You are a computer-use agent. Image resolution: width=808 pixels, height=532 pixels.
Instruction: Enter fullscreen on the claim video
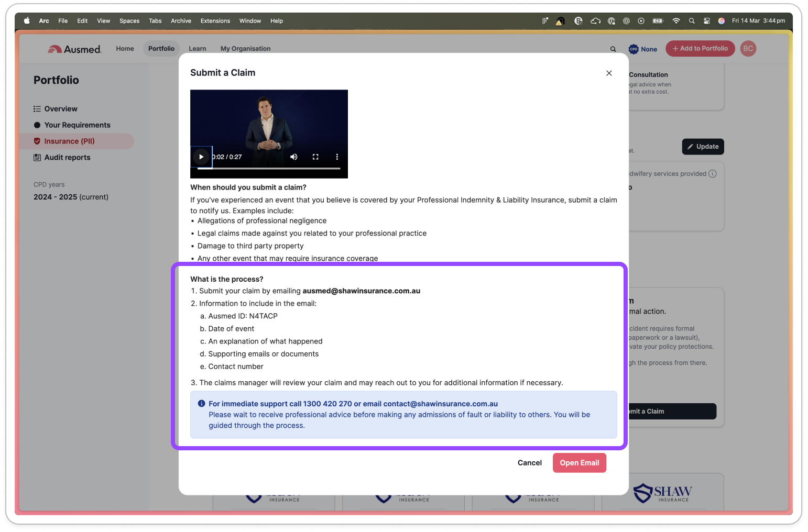point(315,157)
